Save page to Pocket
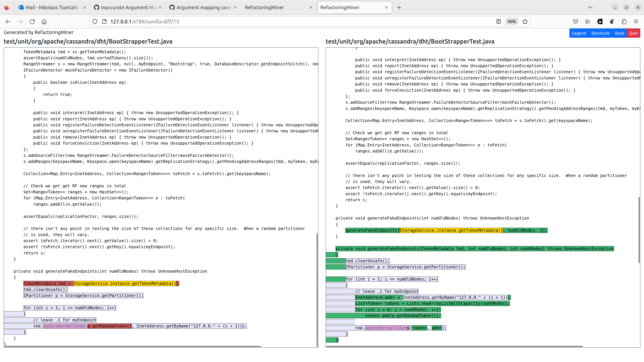Viewport: 644px width, 362px height. coord(576,21)
